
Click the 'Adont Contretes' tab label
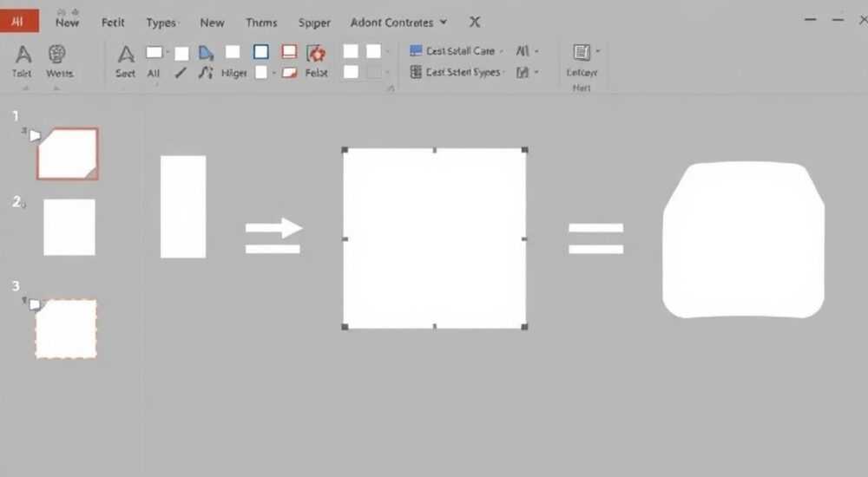(392, 23)
